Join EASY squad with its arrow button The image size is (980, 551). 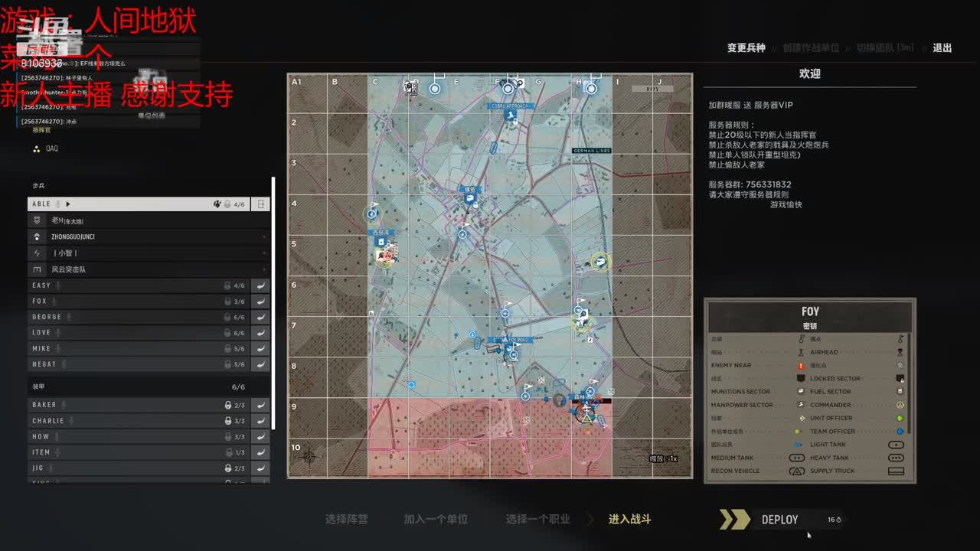click(x=261, y=285)
